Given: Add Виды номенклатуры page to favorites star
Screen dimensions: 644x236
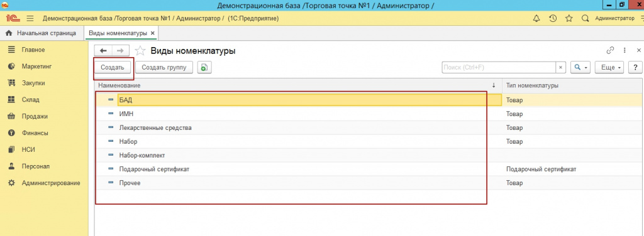Looking at the screenshot, I should pyautogui.click(x=140, y=51).
